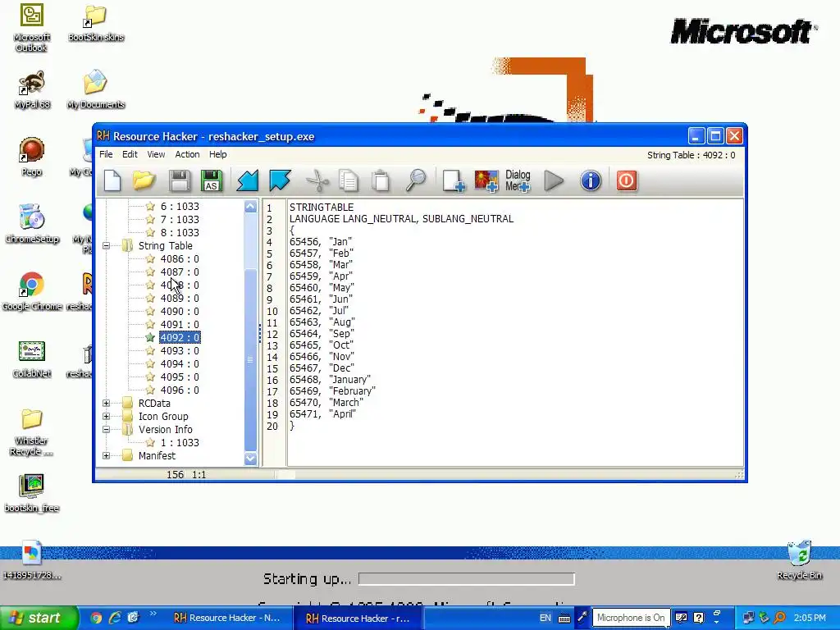Click the blue arrow folder icon
Viewport: 840px width, 630px height.
tap(248, 180)
